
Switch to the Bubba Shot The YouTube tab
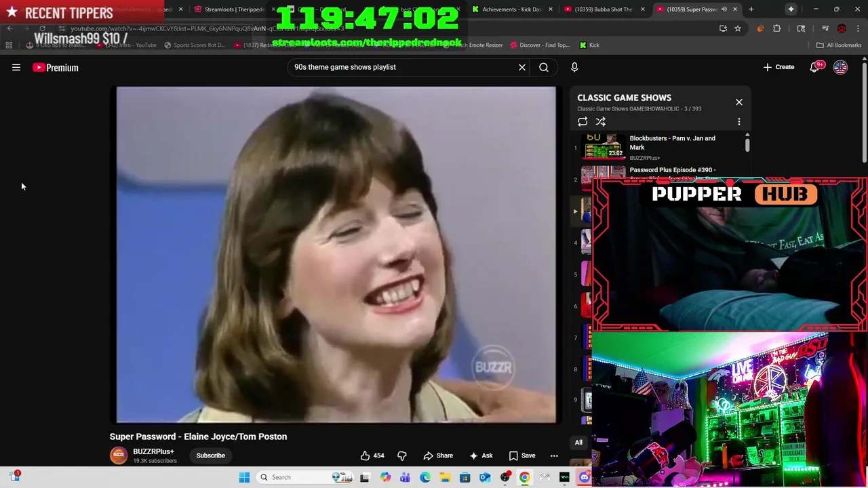604,9
